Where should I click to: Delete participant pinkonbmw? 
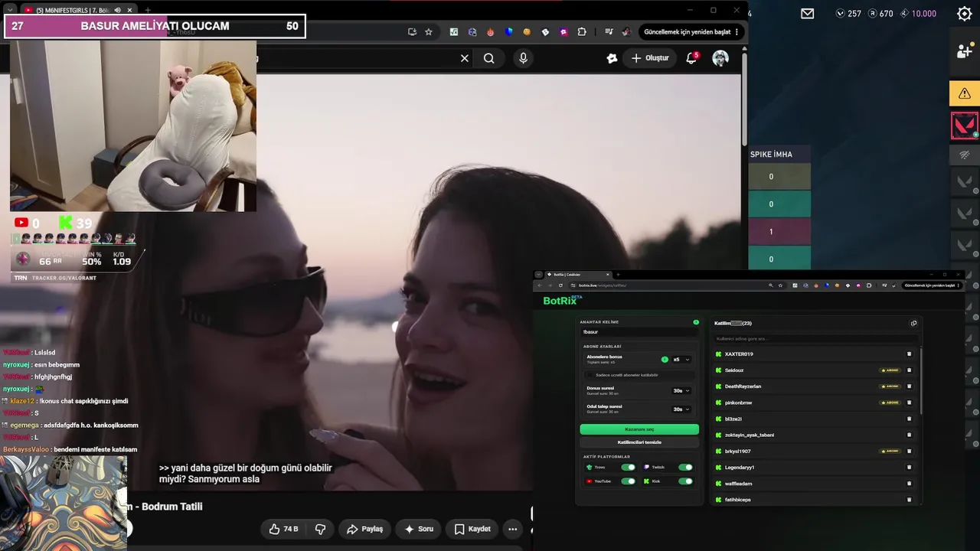coord(910,403)
